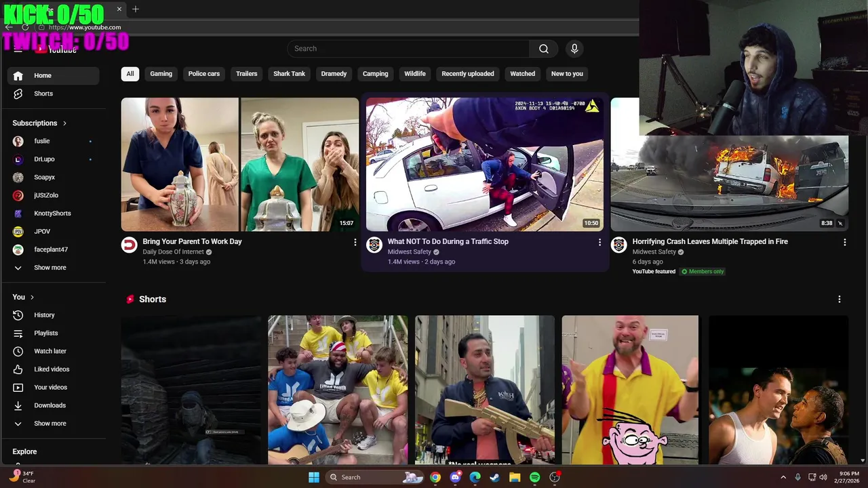Open Soapyx subscription channel
The image size is (868, 488).
pyautogui.click(x=54, y=178)
